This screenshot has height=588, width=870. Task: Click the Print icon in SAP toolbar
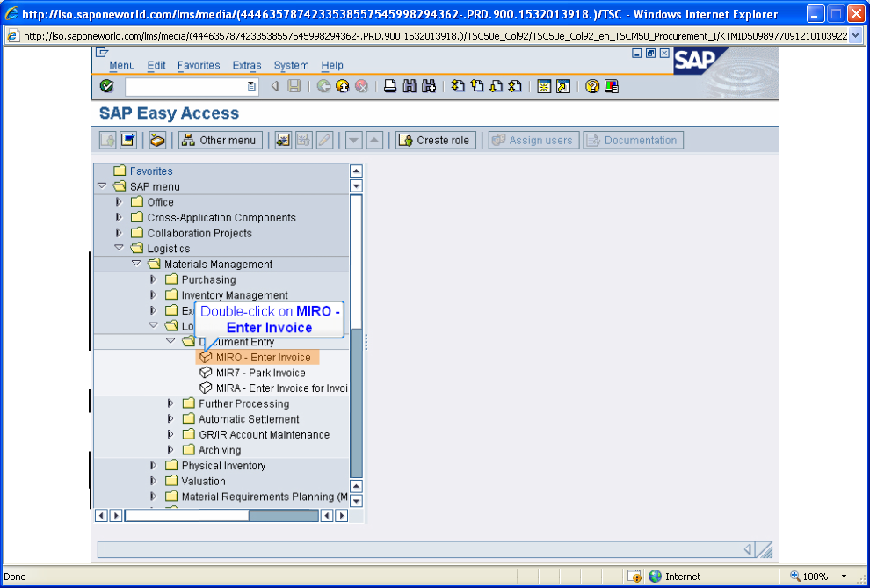(390, 86)
